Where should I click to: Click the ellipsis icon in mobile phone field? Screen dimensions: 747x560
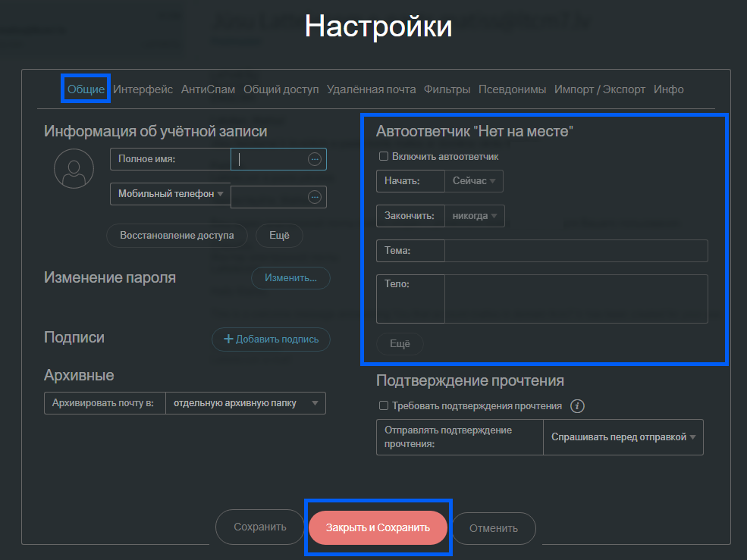pos(315,197)
